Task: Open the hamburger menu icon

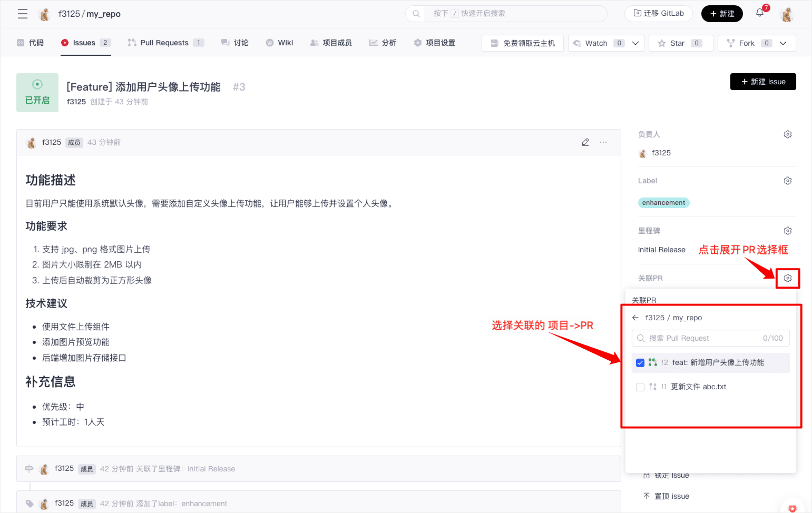Action: (x=23, y=14)
